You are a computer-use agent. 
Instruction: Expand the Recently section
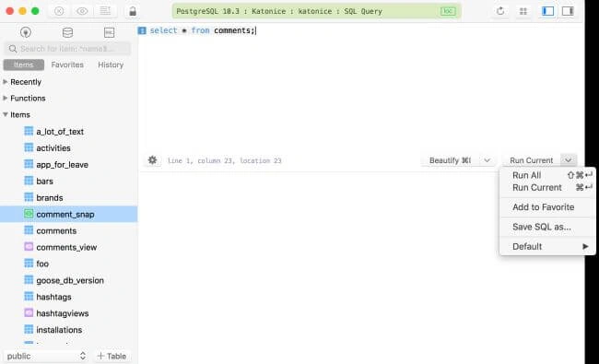[x=6, y=82]
